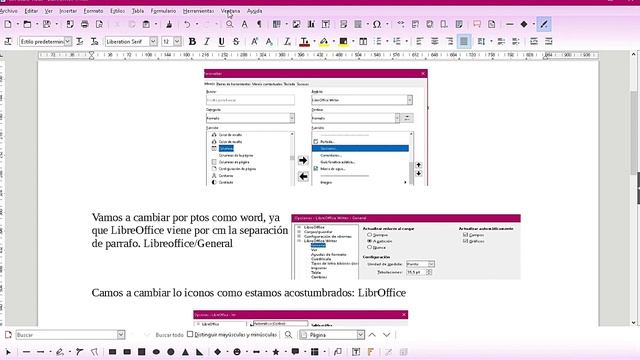
Task: Insert an image from the toolbar
Action: pyautogui.click(x=296, y=24)
